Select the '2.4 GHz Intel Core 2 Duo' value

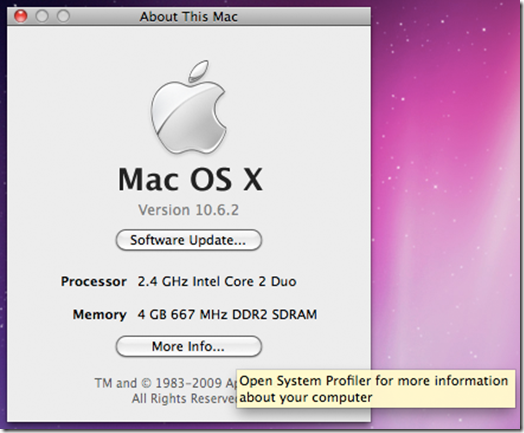coord(217,281)
